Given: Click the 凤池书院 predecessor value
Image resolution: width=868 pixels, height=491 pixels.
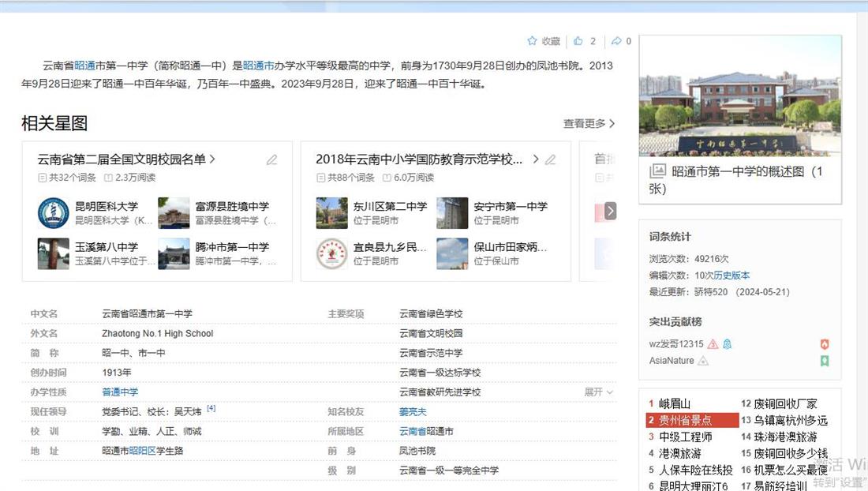Looking at the screenshot, I should coord(417,452).
